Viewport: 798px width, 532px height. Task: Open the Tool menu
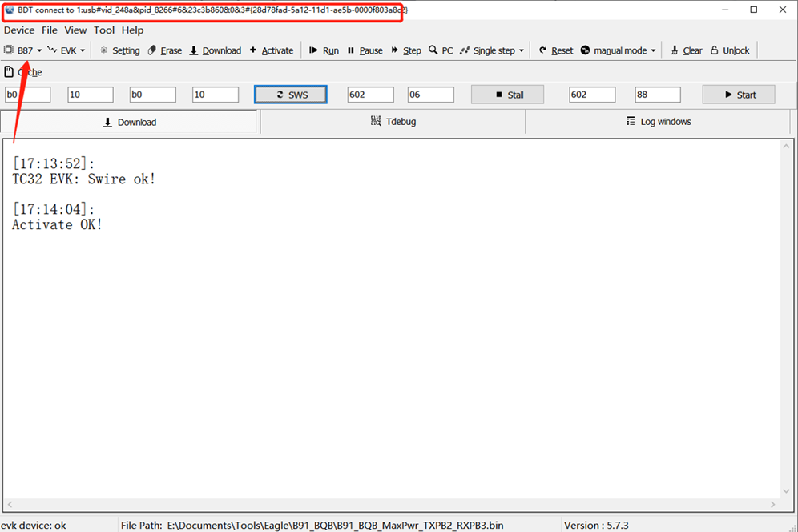pyautogui.click(x=104, y=30)
